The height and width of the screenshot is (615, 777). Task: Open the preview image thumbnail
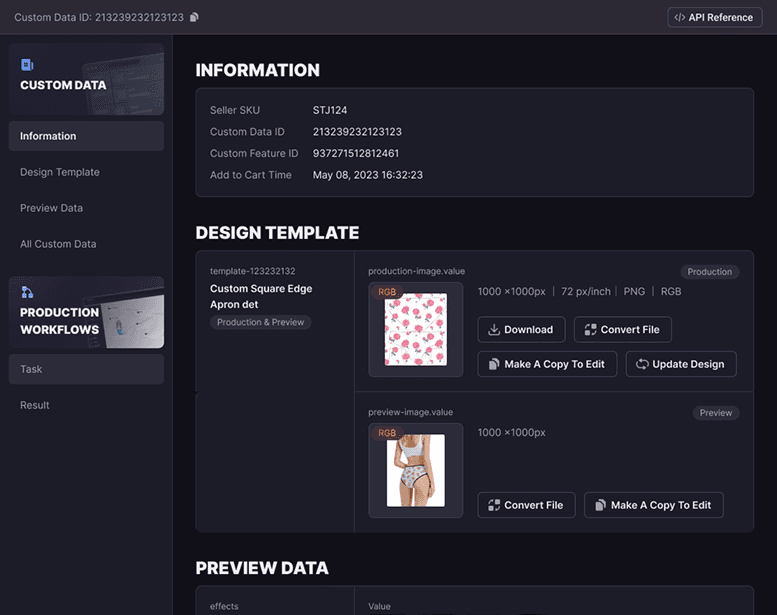[x=416, y=470]
